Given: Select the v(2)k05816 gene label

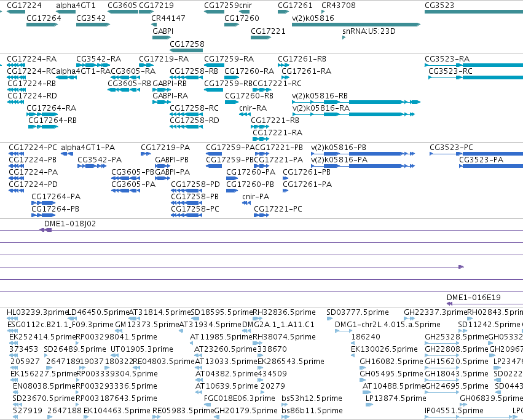Looking at the screenshot, I should pyautogui.click(x=313, y=18).
